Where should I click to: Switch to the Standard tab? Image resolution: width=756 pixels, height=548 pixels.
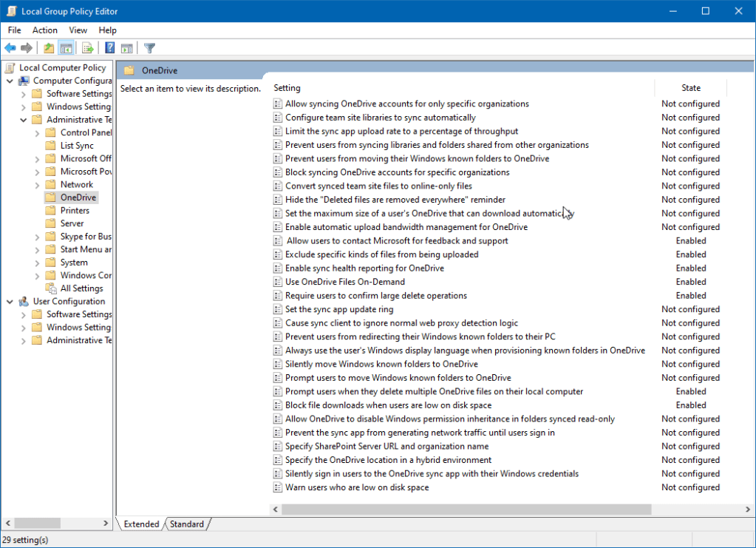187,524
